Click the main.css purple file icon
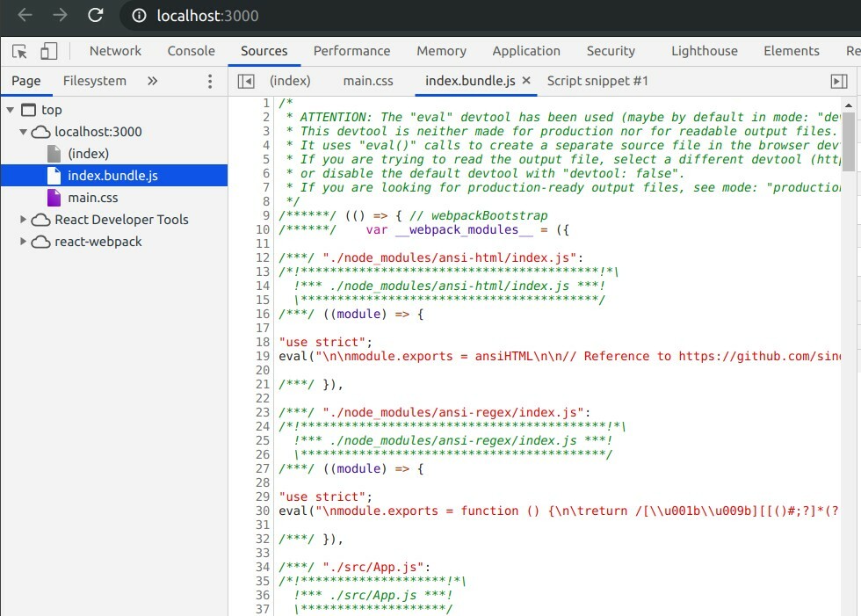This screenshot has width=861, height=616. click(54, 198)
